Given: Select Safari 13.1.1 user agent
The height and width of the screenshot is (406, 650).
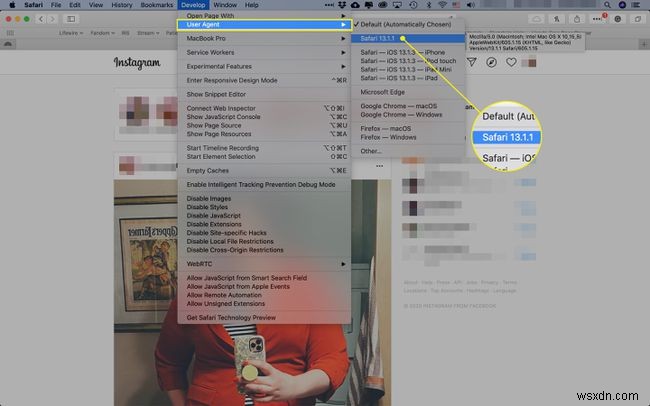Looking at the screenshot, I should (x=408, y=38).
